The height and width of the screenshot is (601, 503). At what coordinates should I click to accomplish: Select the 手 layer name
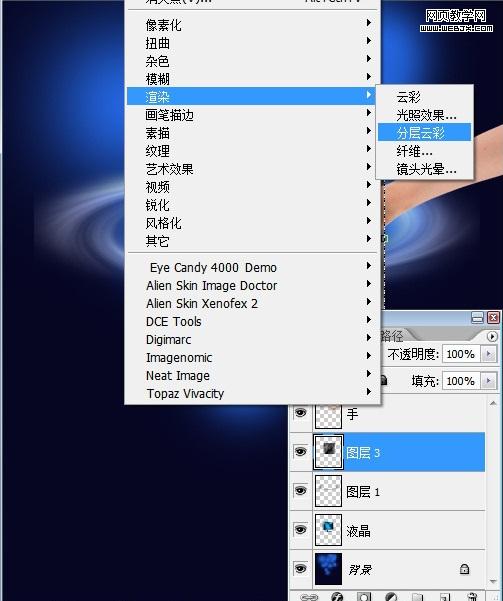352,414
